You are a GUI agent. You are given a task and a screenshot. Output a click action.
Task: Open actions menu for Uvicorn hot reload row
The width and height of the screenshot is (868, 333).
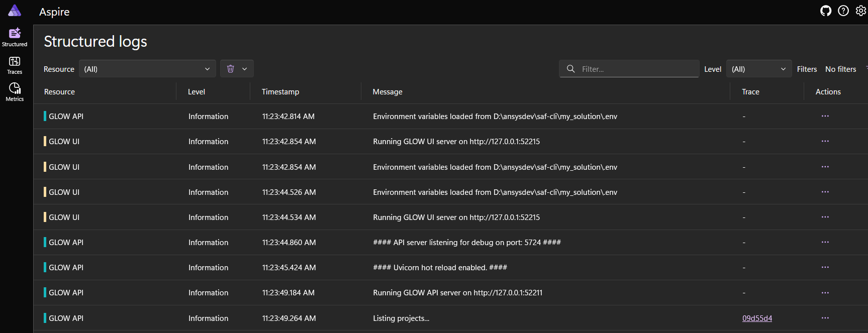[x=825, y=267]
